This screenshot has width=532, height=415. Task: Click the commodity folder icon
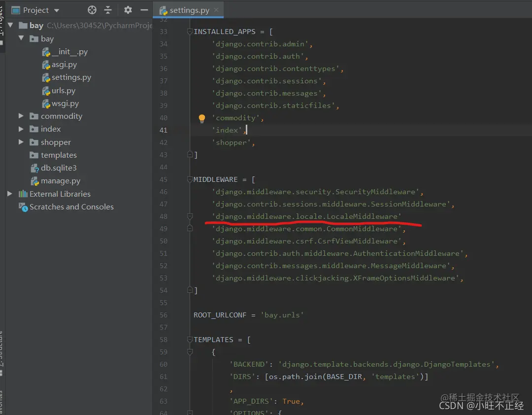pyautogui.click(x=34, y=116)
